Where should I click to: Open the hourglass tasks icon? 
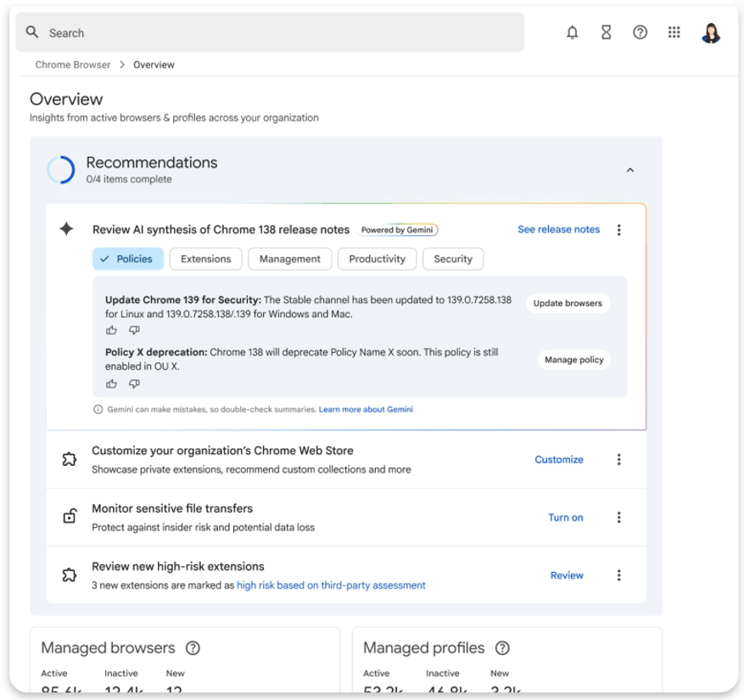606,32
